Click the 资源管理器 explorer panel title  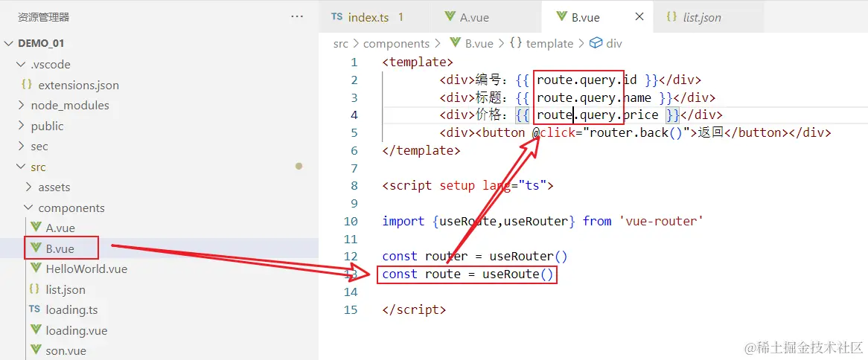(44, 17)
